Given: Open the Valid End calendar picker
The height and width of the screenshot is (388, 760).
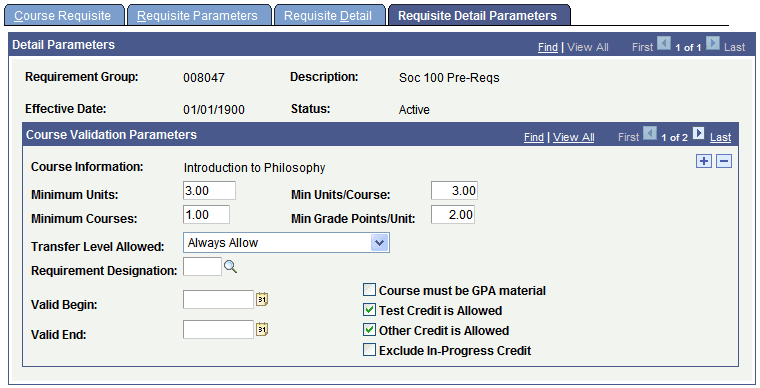Looking at the screenshot, I should coord(262,329).
